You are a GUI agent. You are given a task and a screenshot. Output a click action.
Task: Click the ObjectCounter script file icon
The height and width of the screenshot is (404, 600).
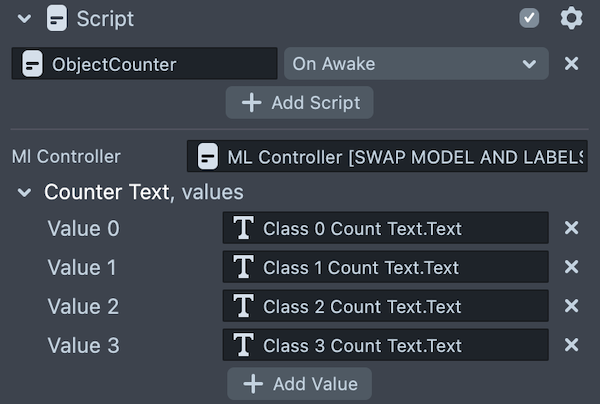point(32,64)
